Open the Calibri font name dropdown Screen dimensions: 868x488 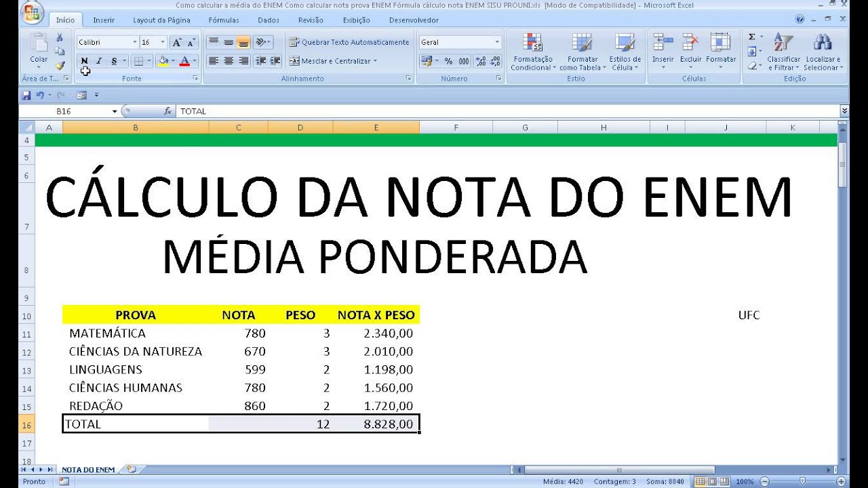[x=134, y=42]
